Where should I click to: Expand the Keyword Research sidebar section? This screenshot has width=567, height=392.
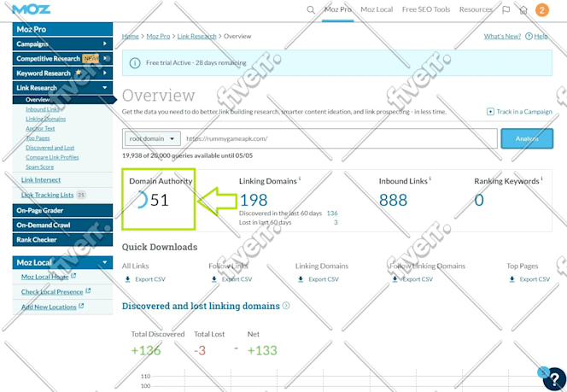coord(105,73)
